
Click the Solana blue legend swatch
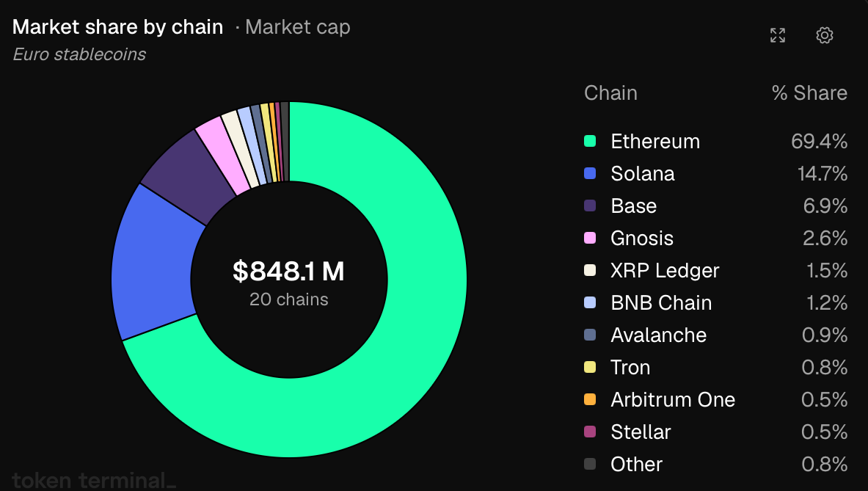[x=590, y=173]
